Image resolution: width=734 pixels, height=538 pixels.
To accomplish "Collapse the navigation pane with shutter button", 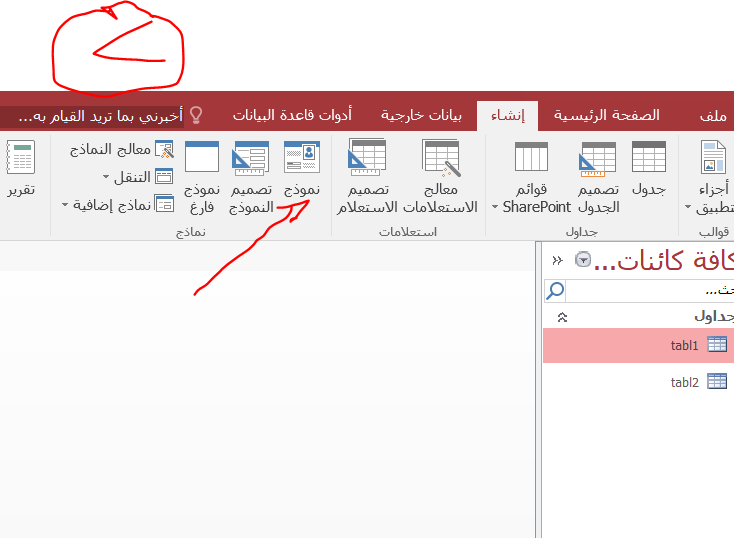I will click(557, 260).
